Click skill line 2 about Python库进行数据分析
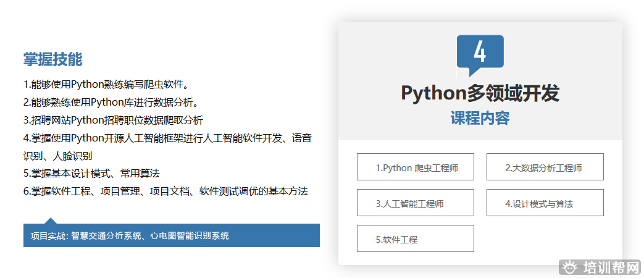This screenshot has height=278, width=644. pos(111,103)
